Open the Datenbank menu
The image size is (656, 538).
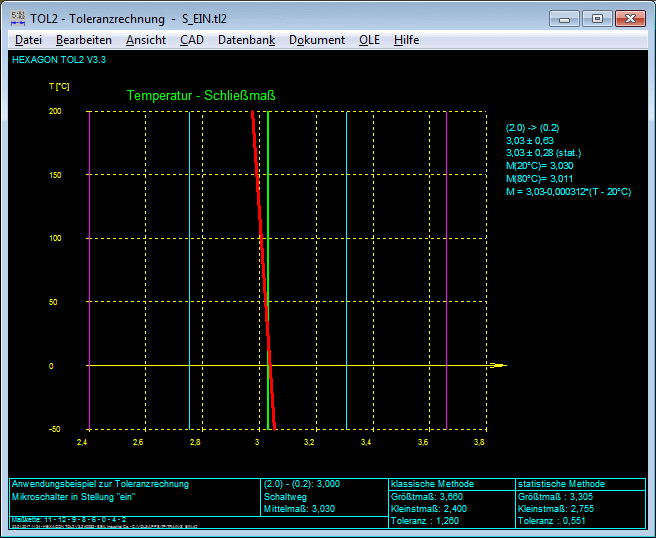[x=246, y=40]
